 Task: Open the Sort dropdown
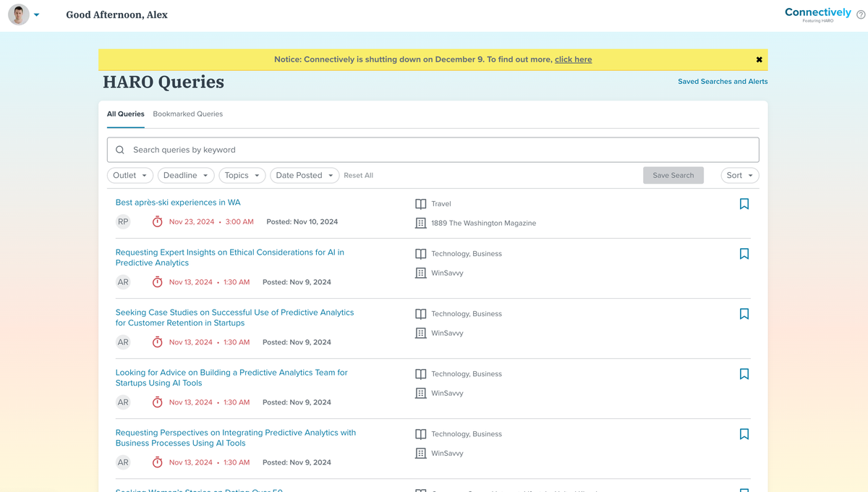coord(739,175)
